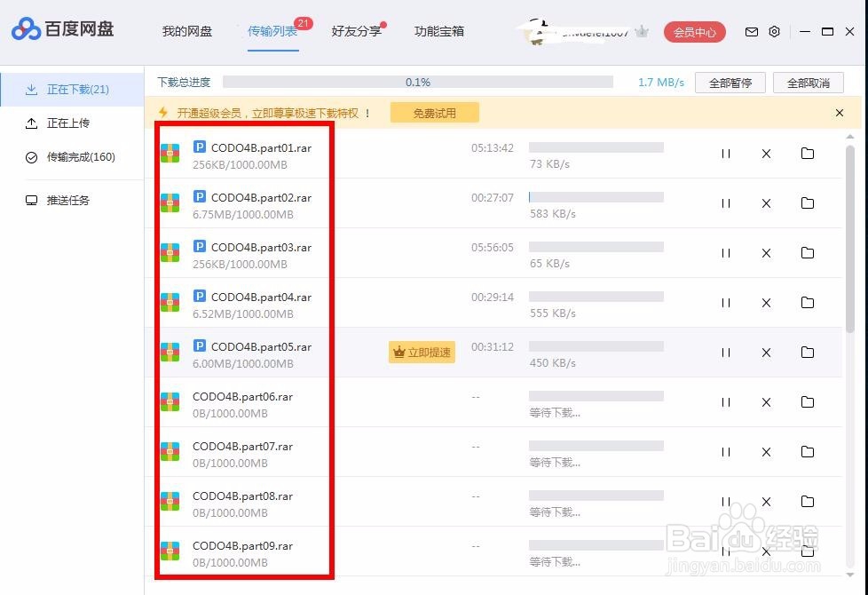Open the settings gear icon
This screenshot has height=595, width=868.
774,31
